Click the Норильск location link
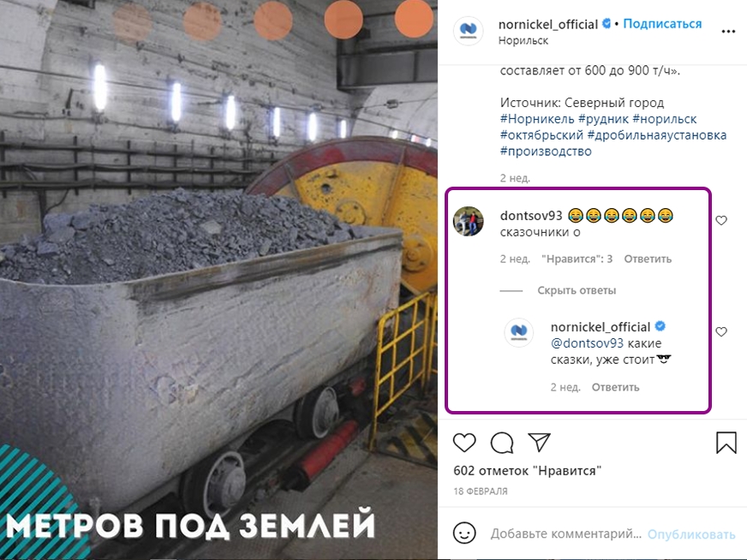 (x=523, y=40)
